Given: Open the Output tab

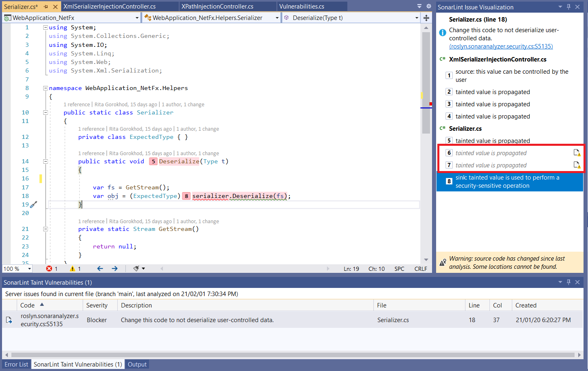Looking at the screenshot, I should pos(137,364).
